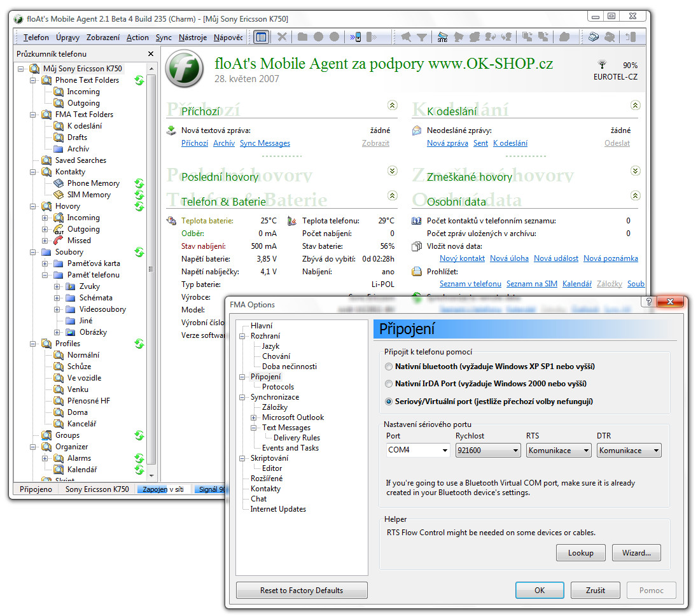
Task: Expand Microsoft Outlook in options tree
Action: pyautogui.click(x=254, y=418)
